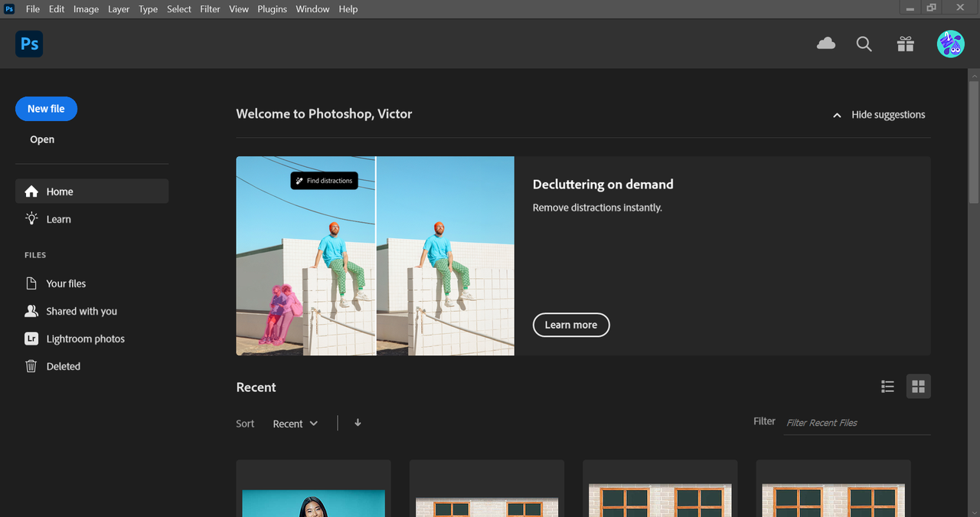Open the Window menu
Screen dimensions: 980x517
(x=312, y=9)
